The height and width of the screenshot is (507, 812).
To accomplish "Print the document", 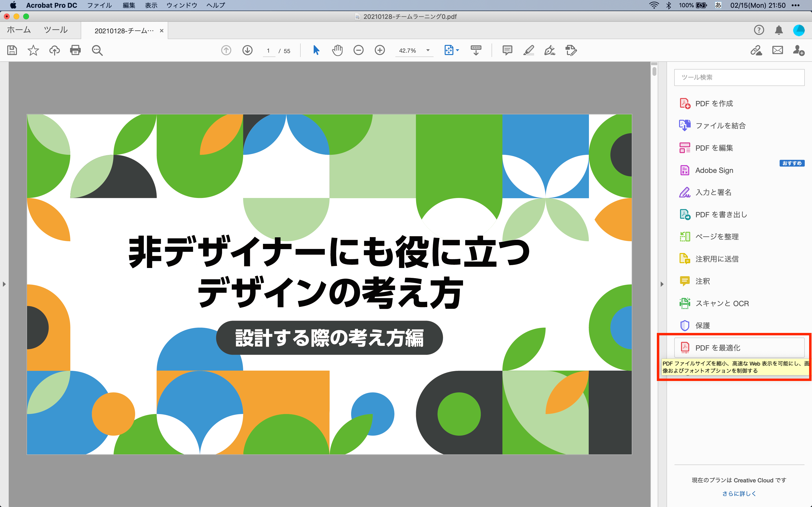I will pos(75,50).
